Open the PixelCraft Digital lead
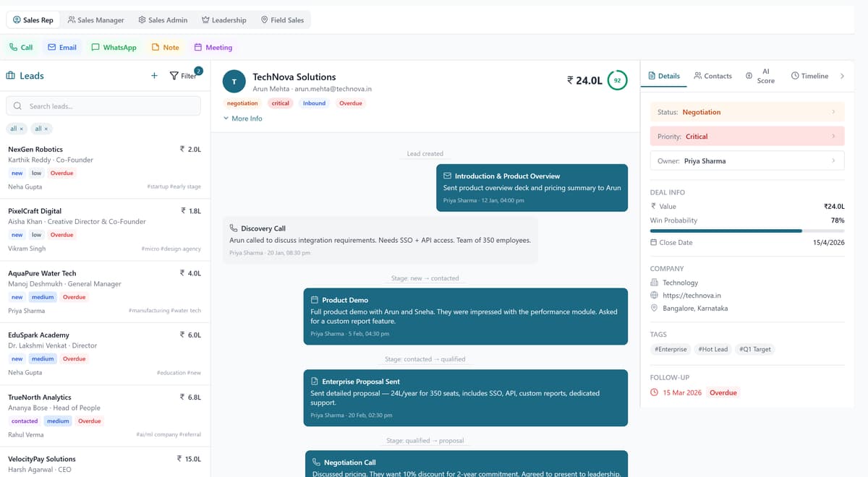 pyautogui.click(x=105, y=230)
